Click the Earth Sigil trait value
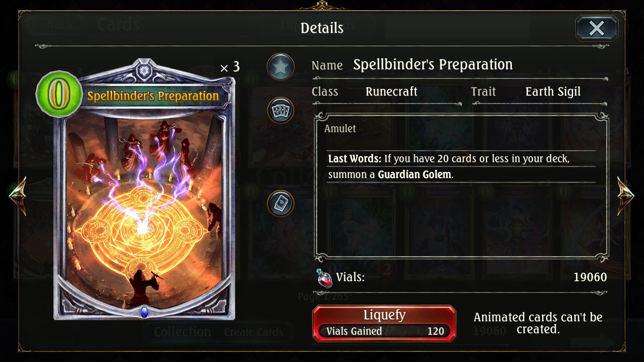Viewport: 644px width, 362px height. 553,92
